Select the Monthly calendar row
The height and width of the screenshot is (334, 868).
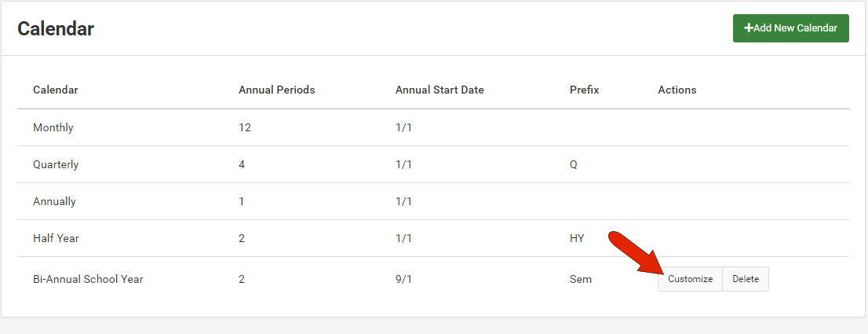click(53, 127)
